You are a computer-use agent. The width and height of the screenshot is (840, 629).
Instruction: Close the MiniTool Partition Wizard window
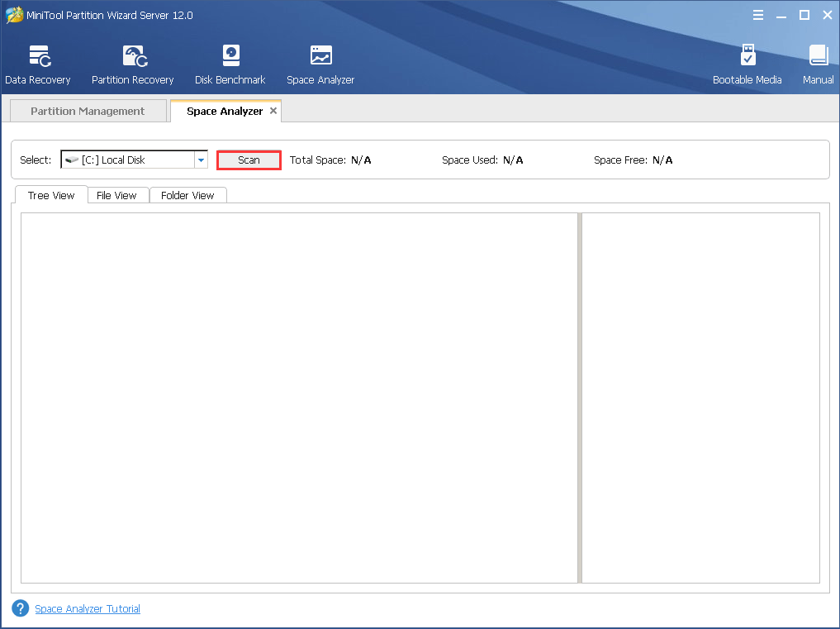(x=828, y=15)
